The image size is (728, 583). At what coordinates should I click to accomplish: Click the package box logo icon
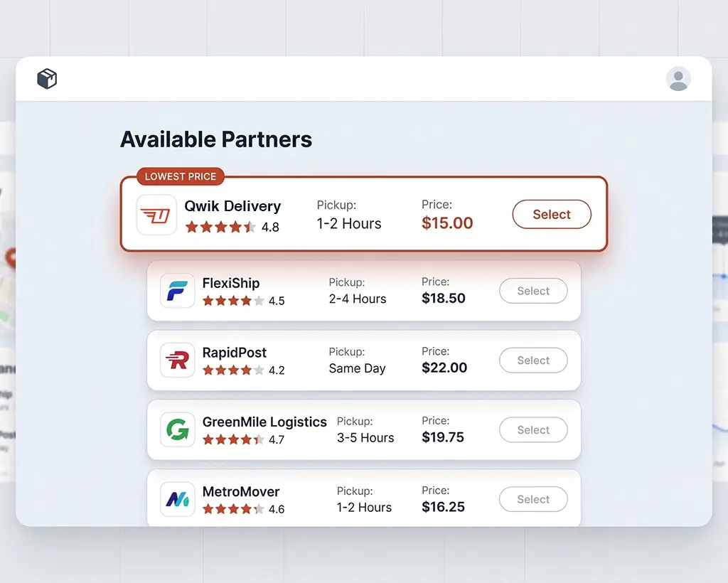pos(47,79)
